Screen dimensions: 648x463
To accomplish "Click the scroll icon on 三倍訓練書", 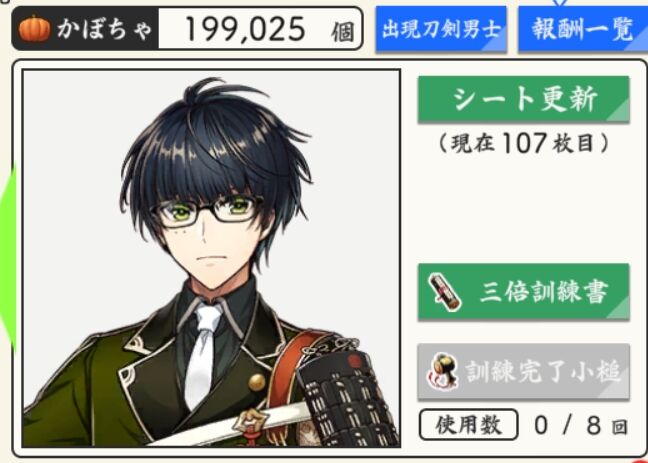I will click(445, 292).
